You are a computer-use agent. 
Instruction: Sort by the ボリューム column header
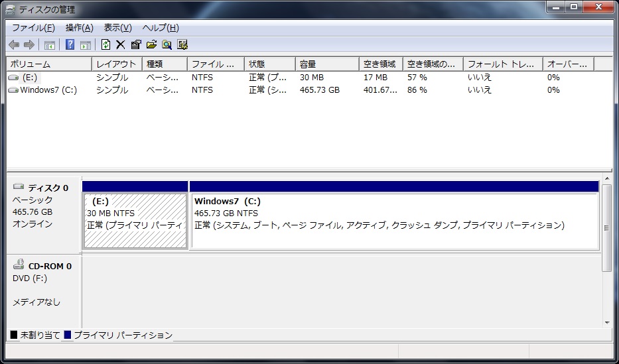49,64
